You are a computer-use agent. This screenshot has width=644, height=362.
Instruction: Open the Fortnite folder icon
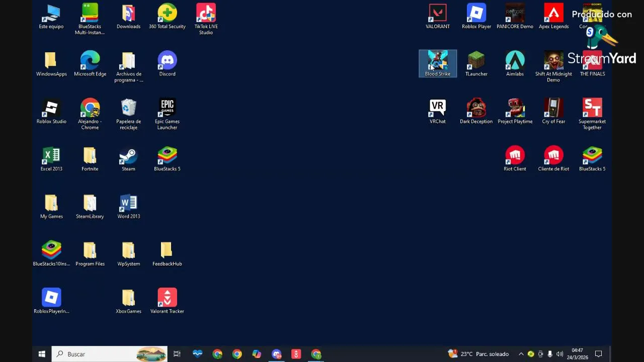click(x=90, y=159)
